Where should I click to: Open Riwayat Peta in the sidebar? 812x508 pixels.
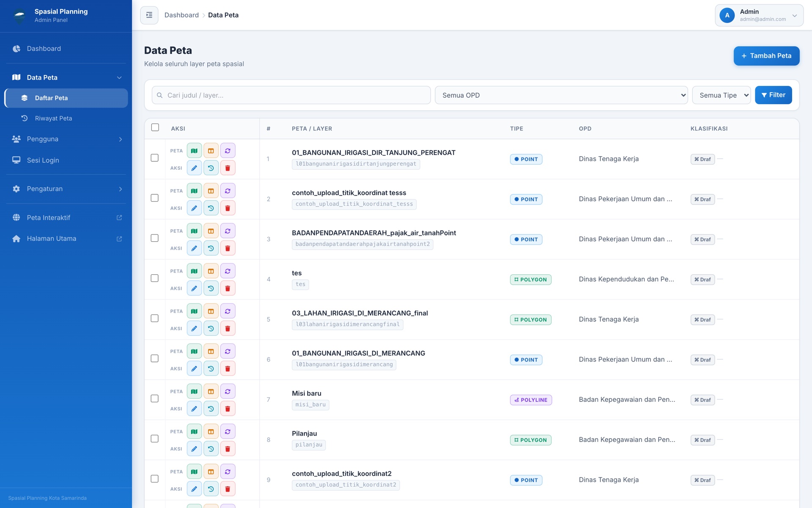coord(66,119)
